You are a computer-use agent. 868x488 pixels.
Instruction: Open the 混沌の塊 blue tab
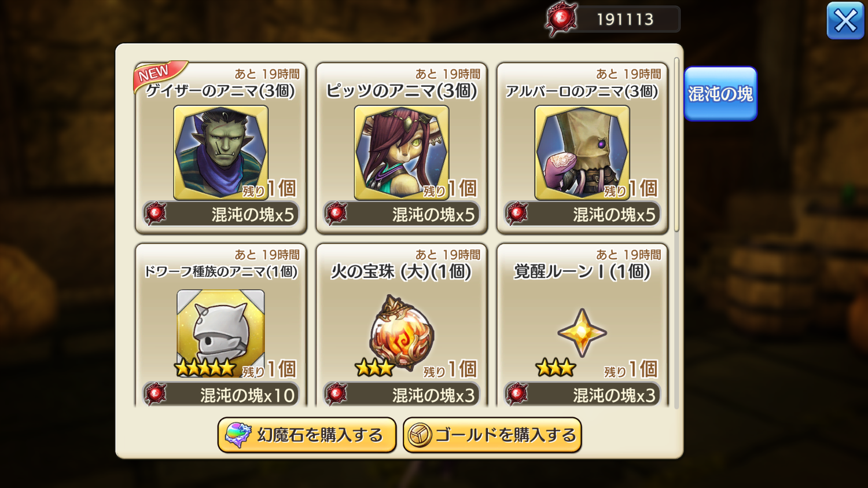pyautogui.click(x=720, y=94)
